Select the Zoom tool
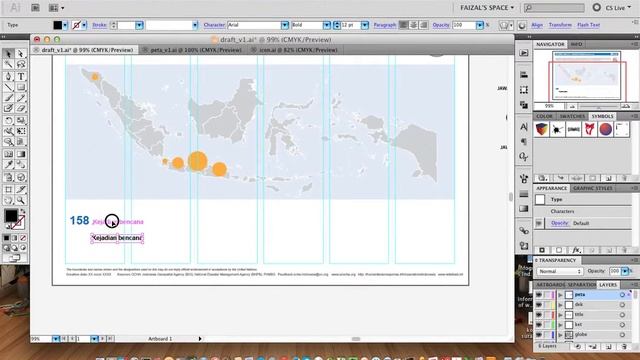Viewport: 640px width, 360px height. pos(21,200)
